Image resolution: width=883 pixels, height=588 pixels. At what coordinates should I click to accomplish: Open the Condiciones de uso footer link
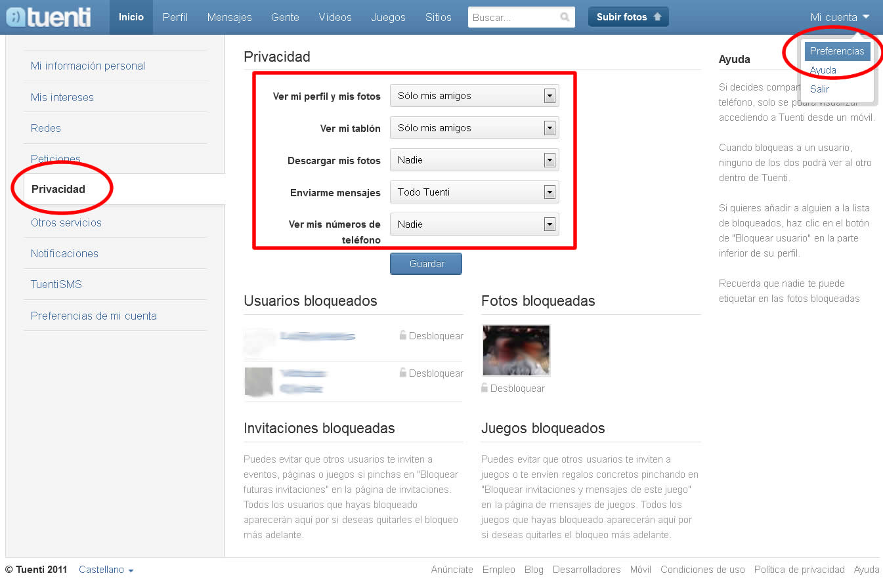702,570
